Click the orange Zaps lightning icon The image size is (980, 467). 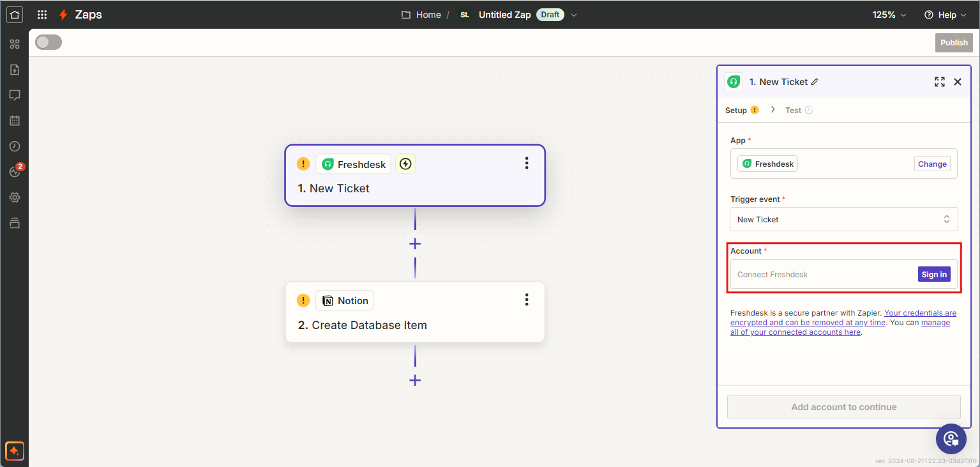pyautogui.click(x=63, y=15)
